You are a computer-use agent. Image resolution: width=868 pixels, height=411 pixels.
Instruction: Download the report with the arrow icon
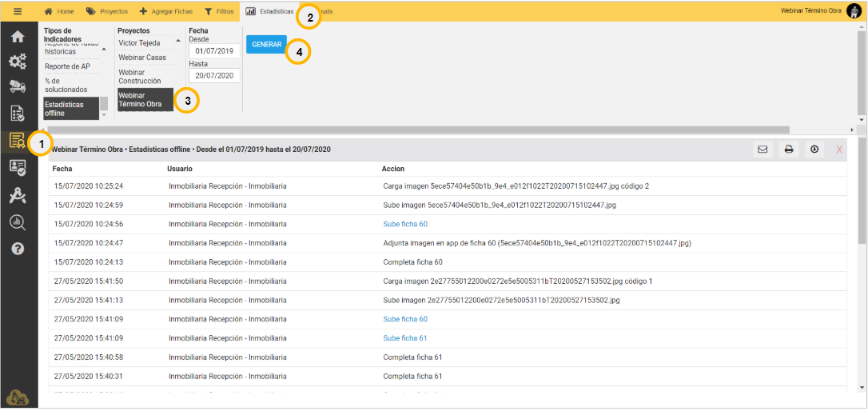point(814,149)
